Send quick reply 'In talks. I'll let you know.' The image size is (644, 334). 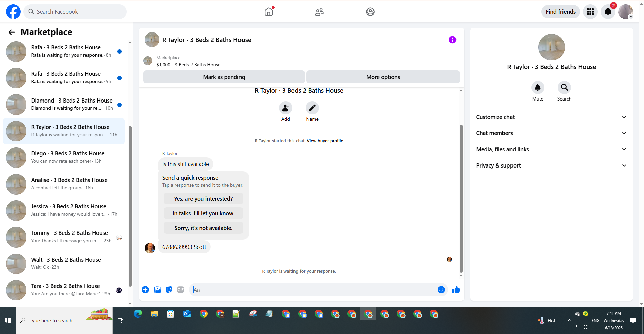[x=203, y=213]
